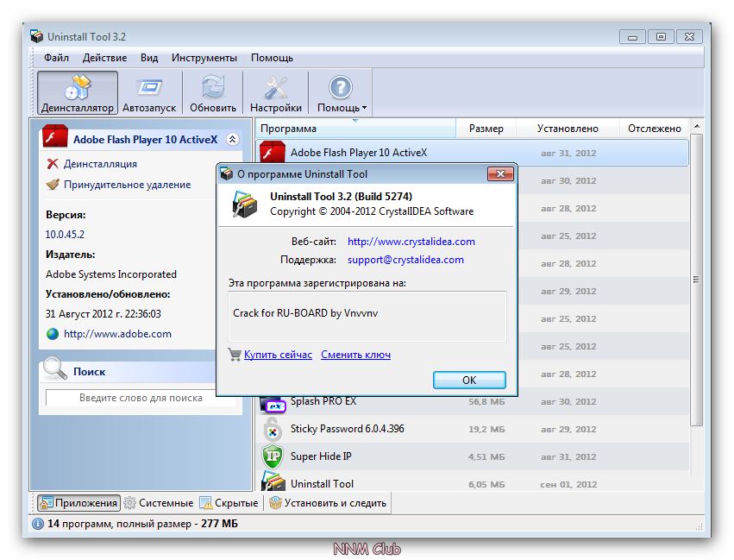Screen dimensions: 734x560
Task: Click the Sticky Password program icon
Action: (x=273, y=429)
